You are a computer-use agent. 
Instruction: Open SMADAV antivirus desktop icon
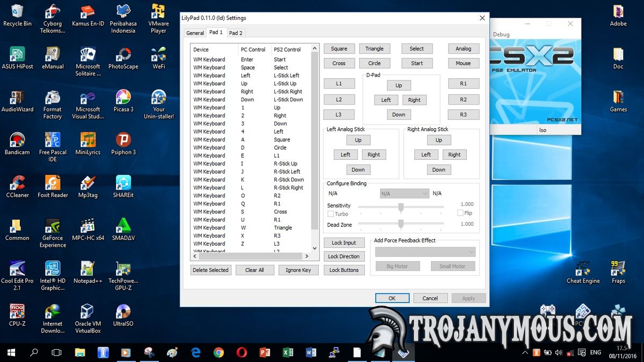[123, 230]
